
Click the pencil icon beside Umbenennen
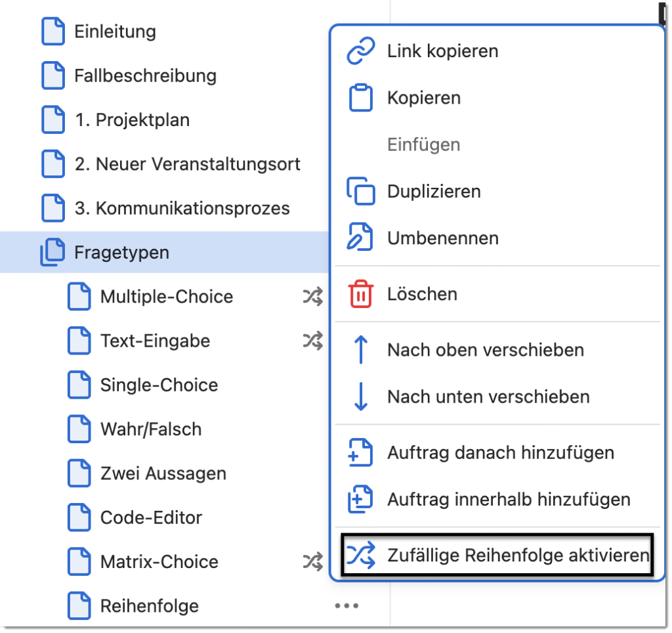[360, 238]
